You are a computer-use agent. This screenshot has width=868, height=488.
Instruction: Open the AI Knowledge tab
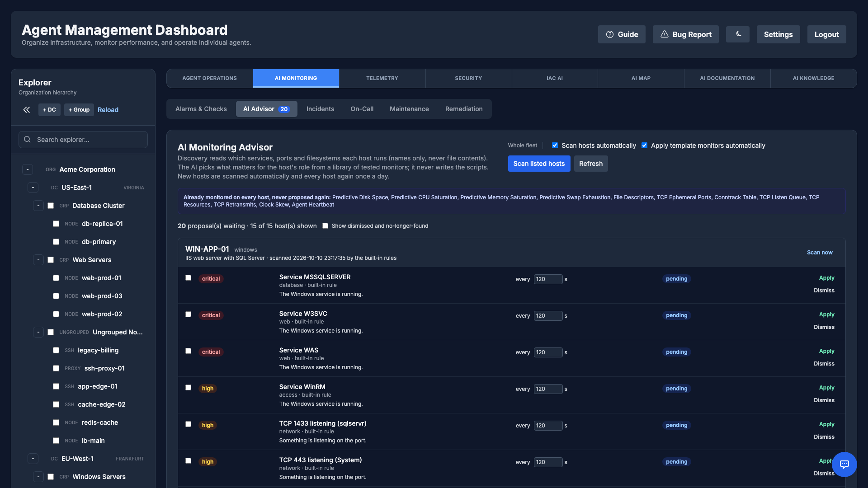coord(814,78)
